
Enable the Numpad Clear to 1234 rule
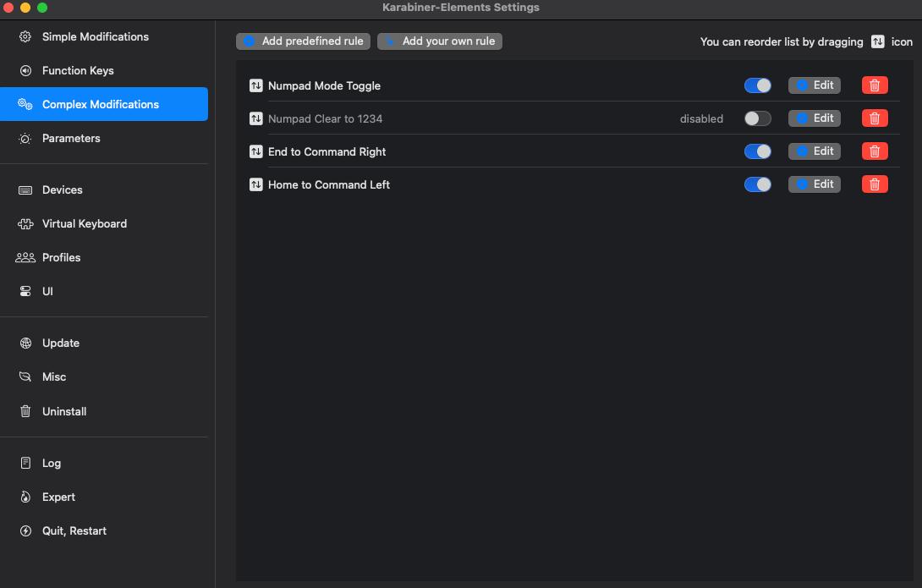[757, 118]
